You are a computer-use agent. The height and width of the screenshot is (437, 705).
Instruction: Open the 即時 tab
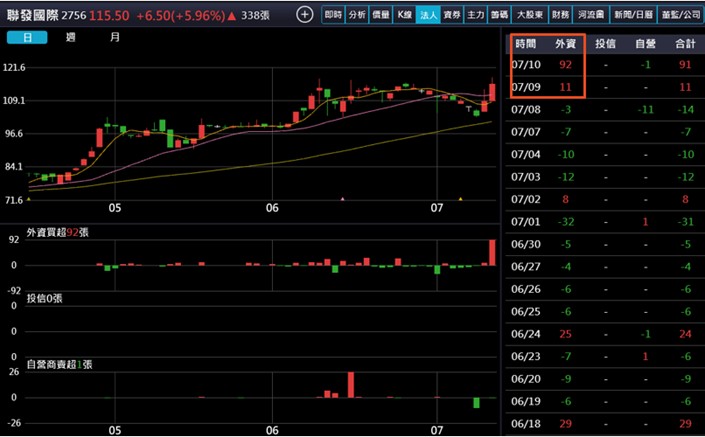(x=333, y=15)
